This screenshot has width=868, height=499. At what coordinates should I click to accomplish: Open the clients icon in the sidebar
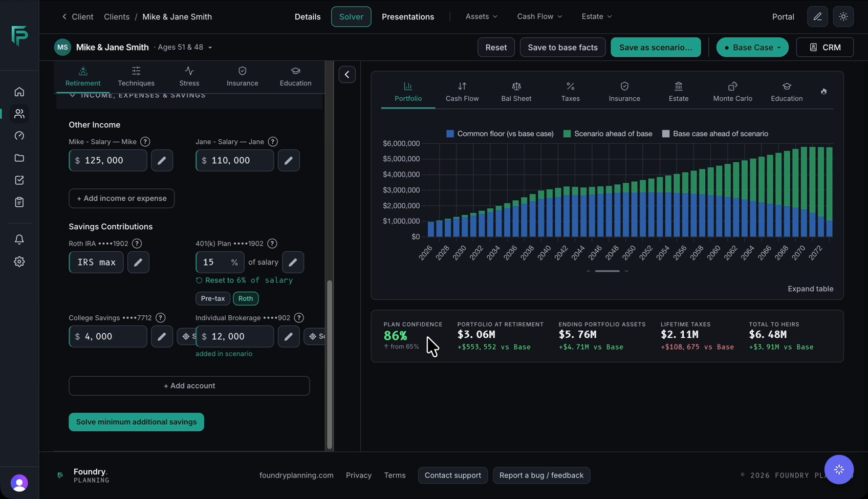click(19, 114)
